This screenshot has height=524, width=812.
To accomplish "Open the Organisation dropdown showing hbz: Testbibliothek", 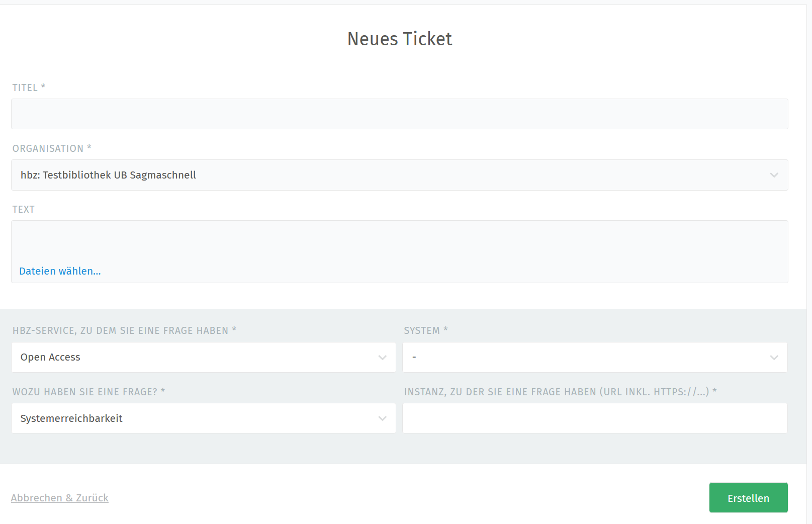I will tap(392, 175).
